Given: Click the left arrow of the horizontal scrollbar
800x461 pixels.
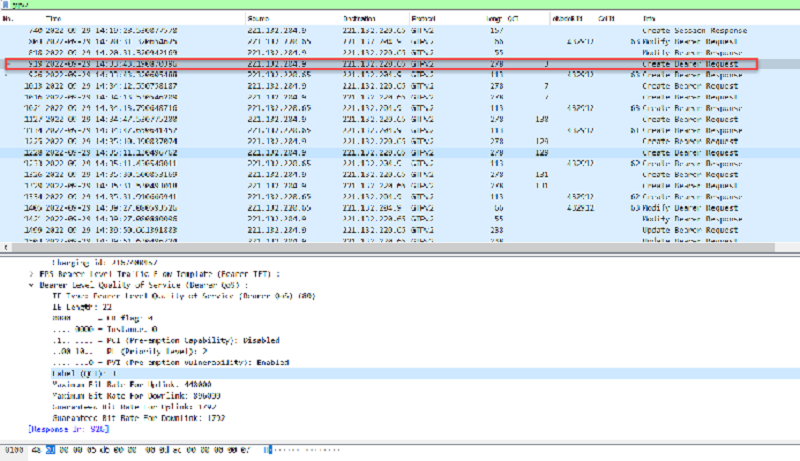Looking at the screenshot, I should point(6,247).
